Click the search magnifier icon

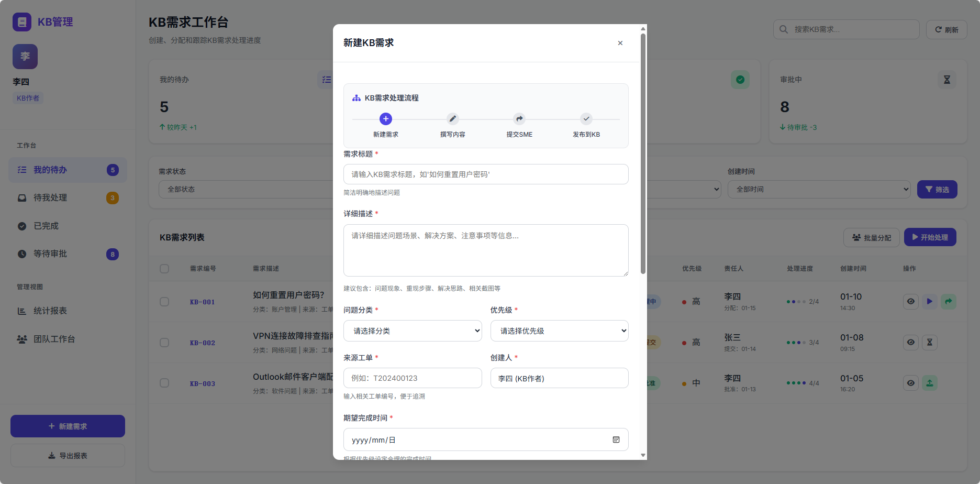pos(784,29)
